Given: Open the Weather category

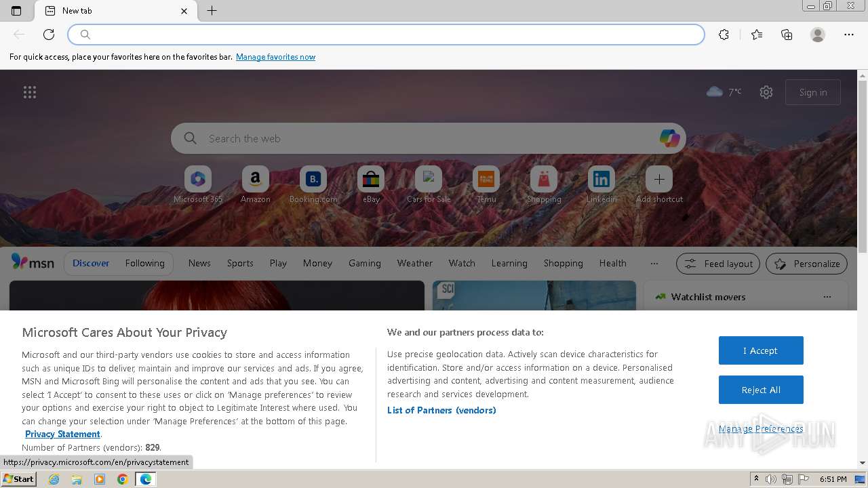Looking at the screenshot, I should point(415,263).
